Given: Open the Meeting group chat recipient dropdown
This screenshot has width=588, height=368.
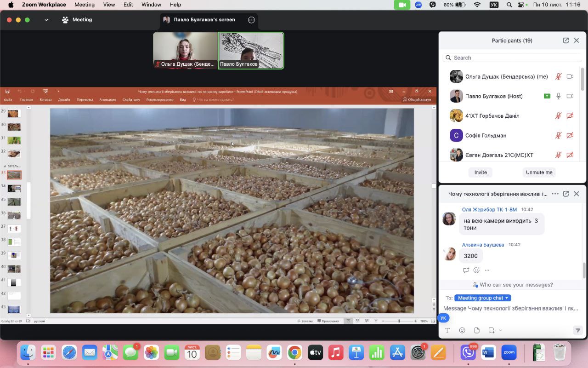Looking at the screenshot, I should point(483,298).
